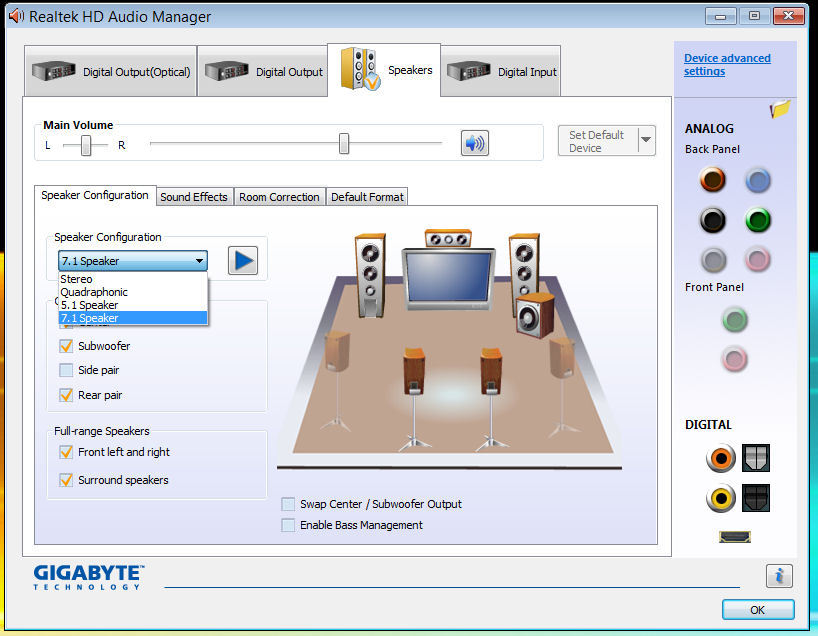
Task: Open the Room Correction tab
Action: coord(280,197)
